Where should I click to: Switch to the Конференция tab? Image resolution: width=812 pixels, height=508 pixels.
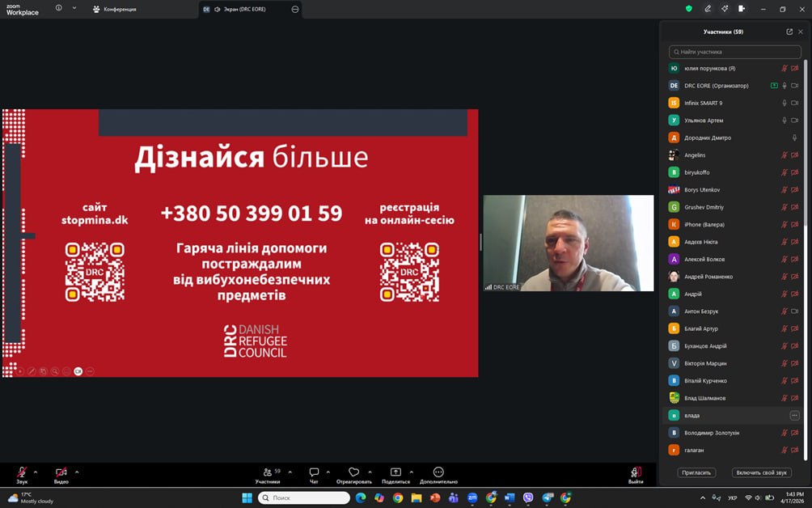pos(115,9)
